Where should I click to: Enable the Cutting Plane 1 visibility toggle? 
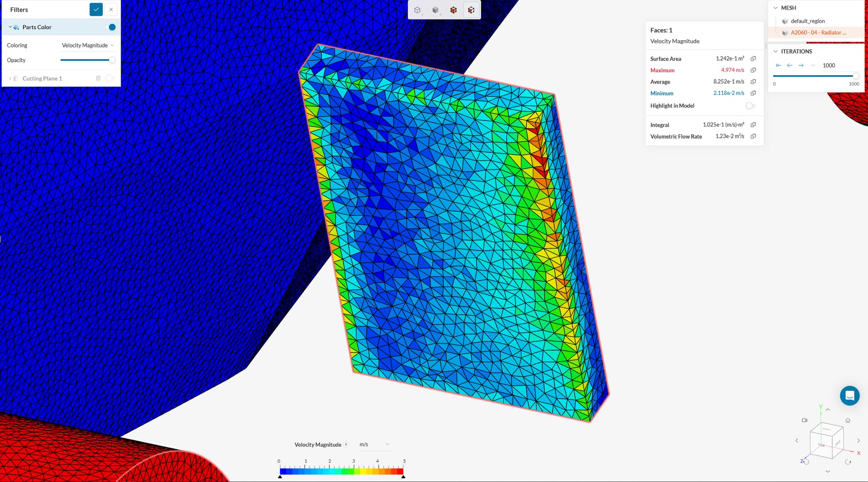point(110,78)
